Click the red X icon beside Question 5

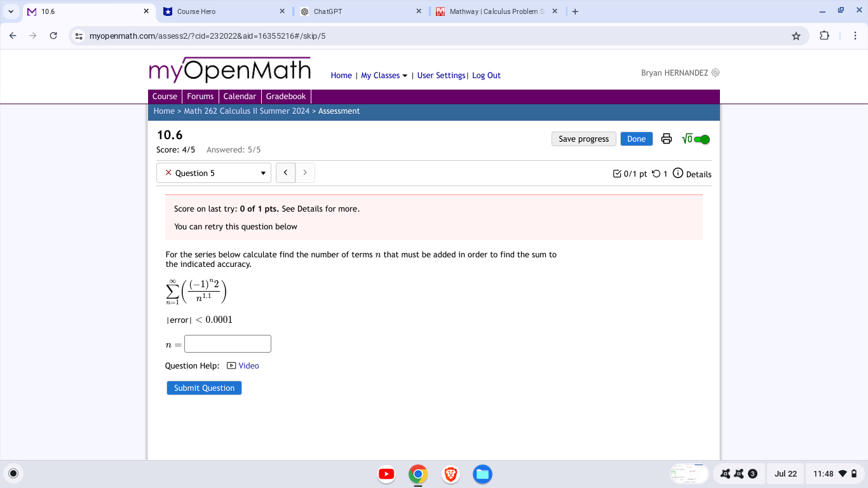tap(168, 172)
